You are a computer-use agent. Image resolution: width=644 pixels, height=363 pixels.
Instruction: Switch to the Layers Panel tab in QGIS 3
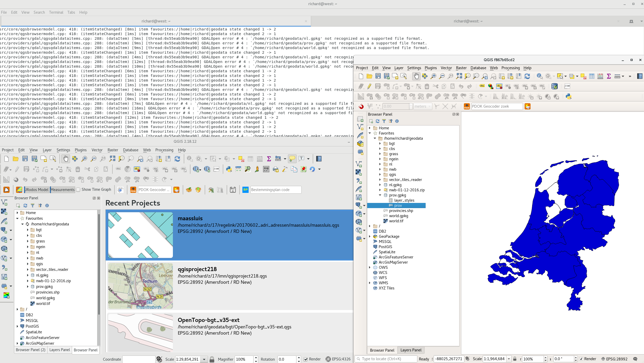[411, 350]
